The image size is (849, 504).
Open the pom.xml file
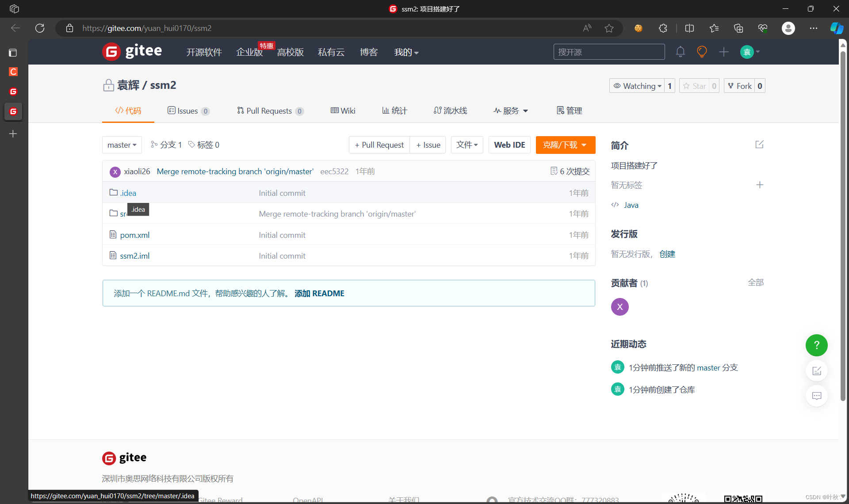click(134, 235)
